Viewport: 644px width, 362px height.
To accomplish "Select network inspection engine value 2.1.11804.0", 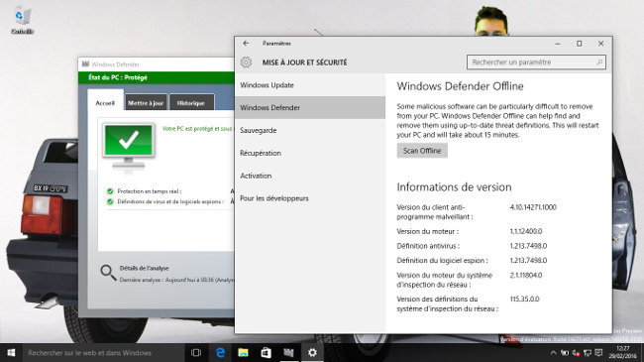I will pyautogui.click(x=526, y=275).
